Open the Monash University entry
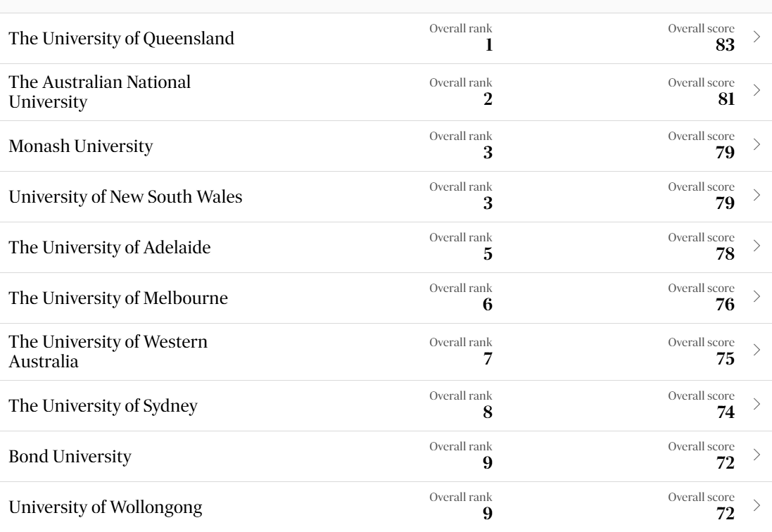772x532 pixels. pyautogui.click(x=81, y=146)
